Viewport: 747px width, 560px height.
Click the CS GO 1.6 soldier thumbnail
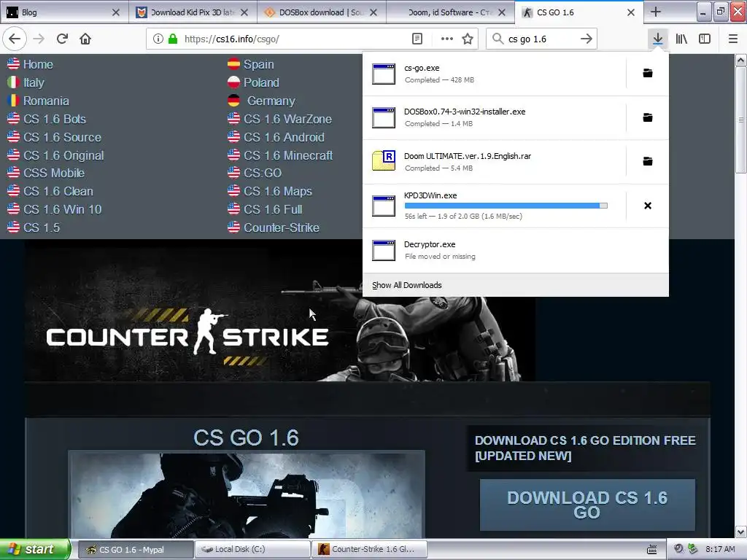point(247,495)
